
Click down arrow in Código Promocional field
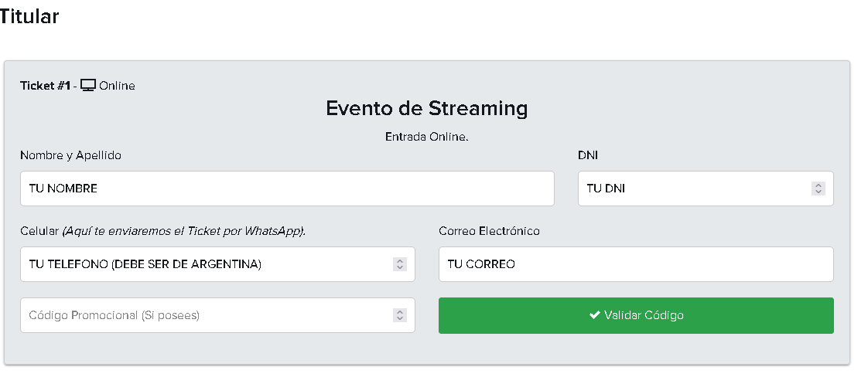[400, 318]
